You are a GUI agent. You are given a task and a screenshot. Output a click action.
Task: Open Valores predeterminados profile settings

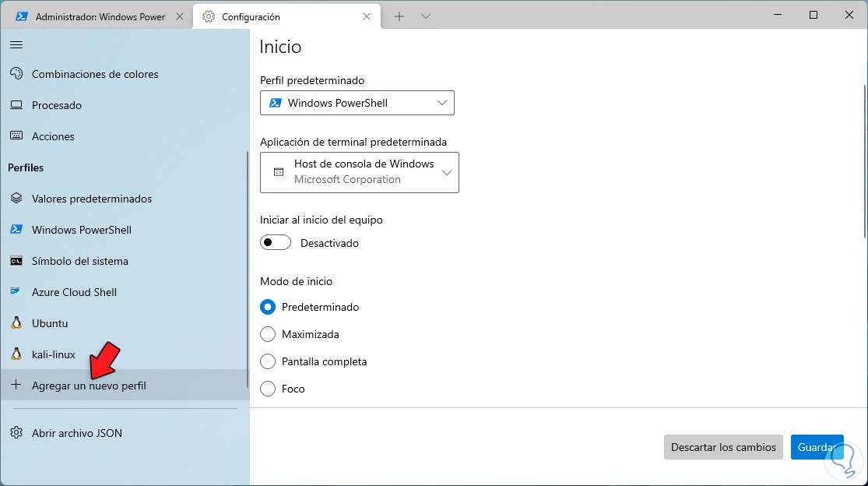coord(125,198)
